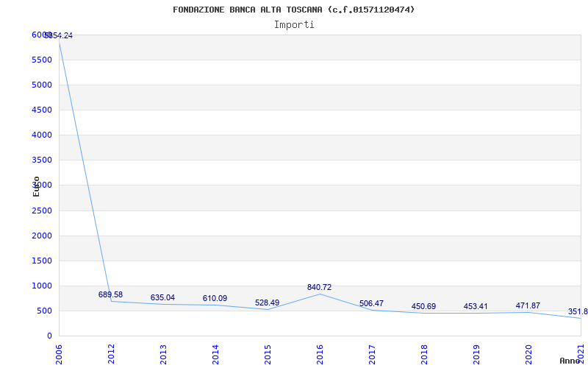Viewport: 588px width, 368px height.
Task: Click the 2017 x-axis year label
Action: pyautogui.click(x=372, y=355)
